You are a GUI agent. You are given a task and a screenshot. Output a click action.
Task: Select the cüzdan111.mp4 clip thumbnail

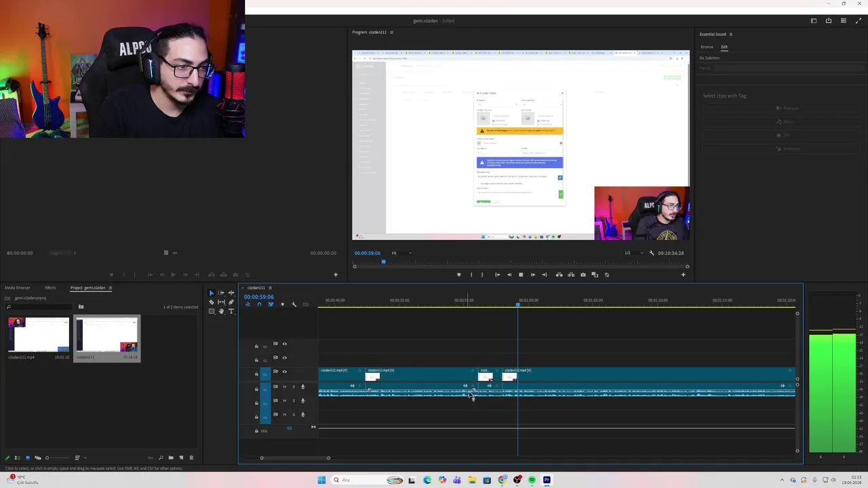[x=39, y=335]
